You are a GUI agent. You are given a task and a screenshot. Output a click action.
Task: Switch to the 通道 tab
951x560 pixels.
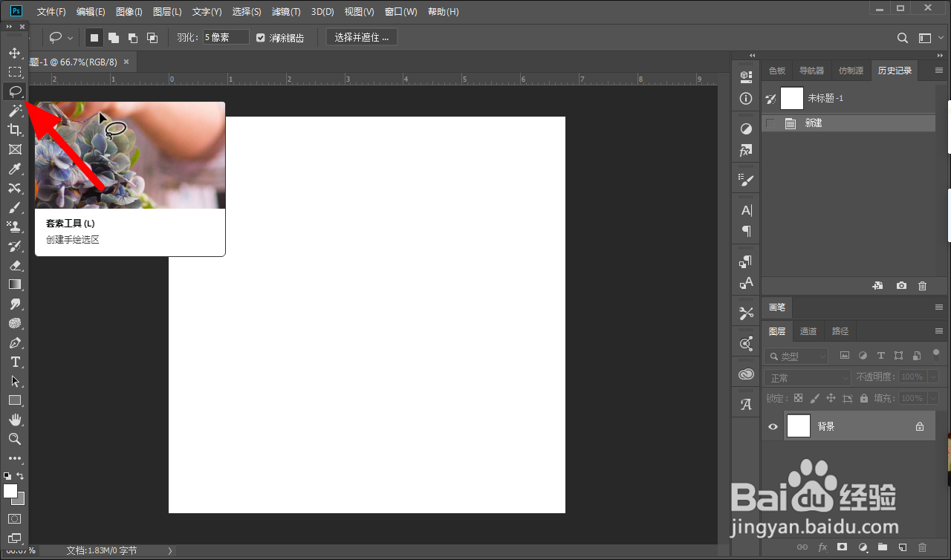pos(808,331)
